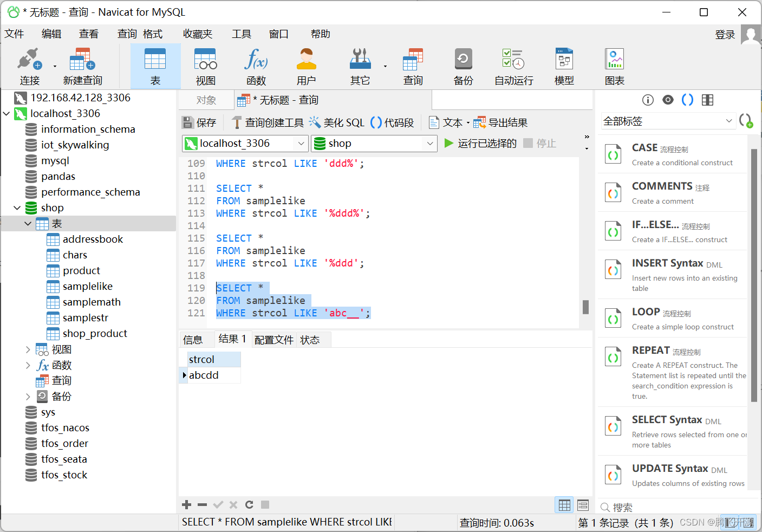The height and width of the screenshot is (532, 762).
Task: Click the SQL editor vertical scrollbar thumb
Action: pyautogui.click(x=585, y=307)
